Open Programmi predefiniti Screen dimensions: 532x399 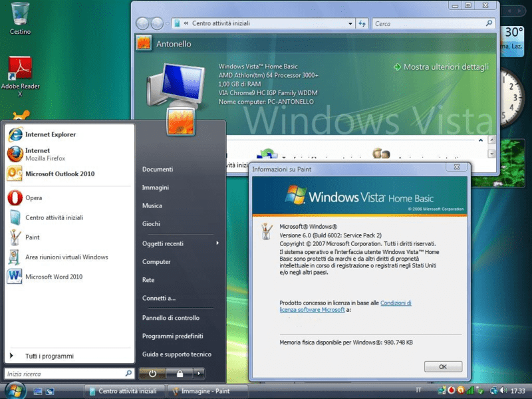[x=172, y=336]
